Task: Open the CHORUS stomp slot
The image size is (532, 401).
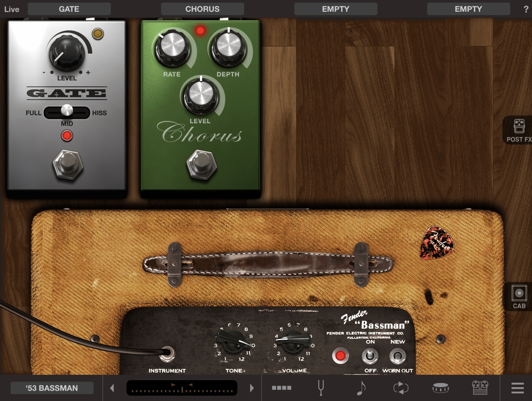Action: click(x=202, y=9)
